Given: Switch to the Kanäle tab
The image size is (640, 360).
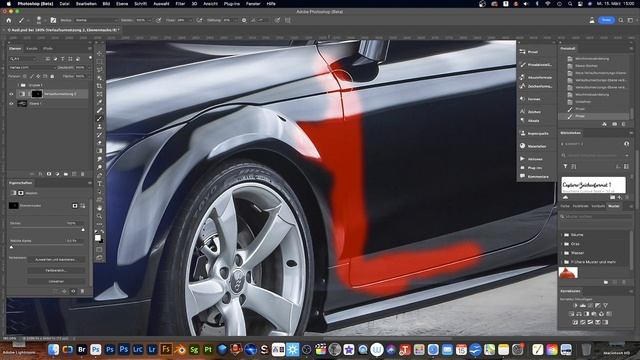Looking at the screenshot, I should pos(32,49).
